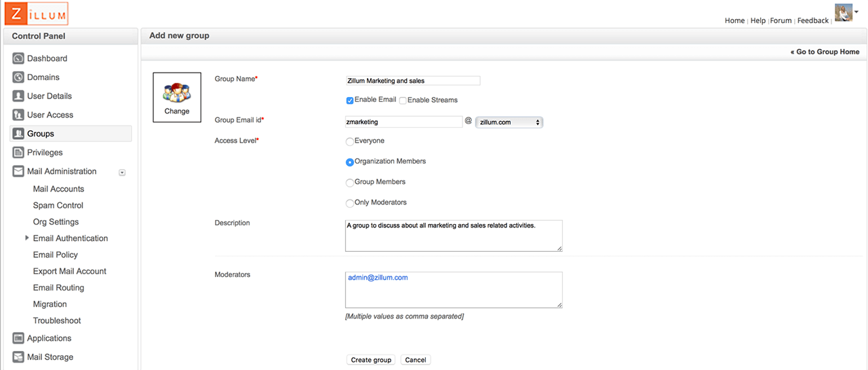The width and height of the screenshot is (868, 370).
Task: Open Domains in Control Panel
Action: pos(43,77)
